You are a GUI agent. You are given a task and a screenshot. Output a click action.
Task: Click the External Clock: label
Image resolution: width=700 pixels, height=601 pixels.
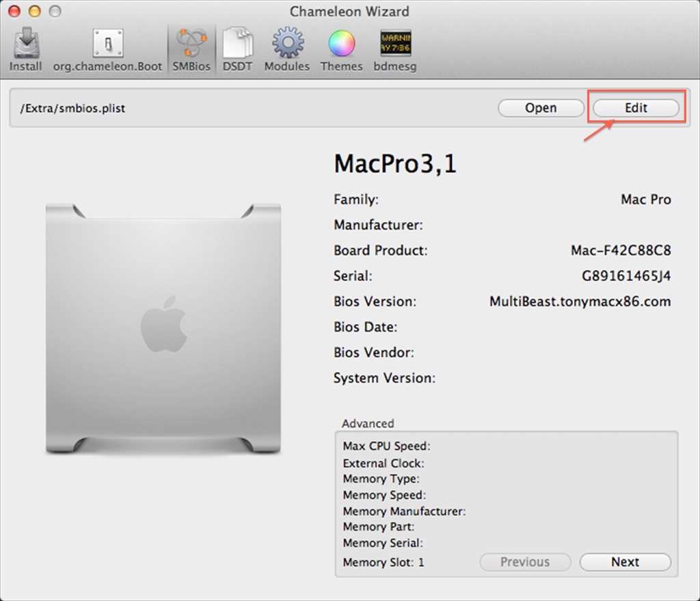[383, 463]
